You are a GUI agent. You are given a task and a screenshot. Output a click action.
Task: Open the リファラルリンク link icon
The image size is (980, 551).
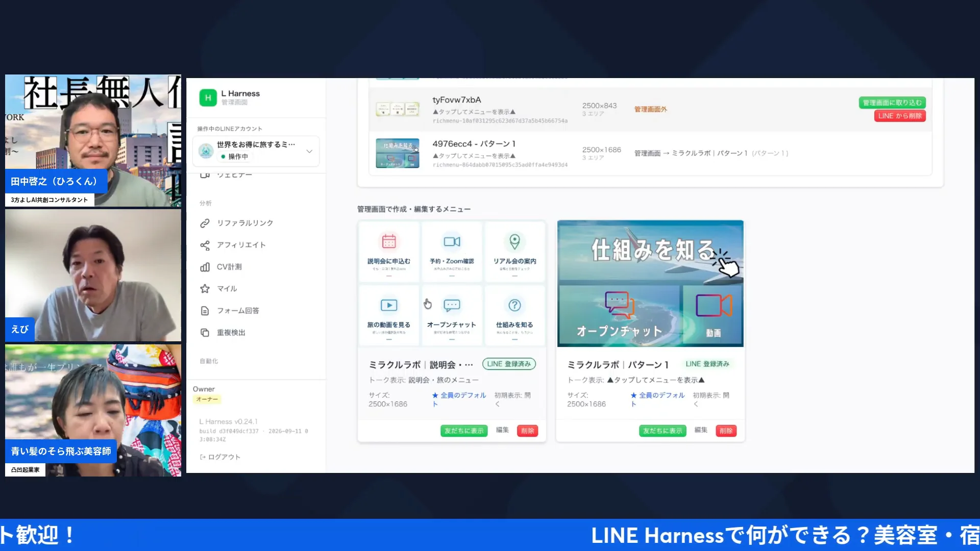coord(205,223)
